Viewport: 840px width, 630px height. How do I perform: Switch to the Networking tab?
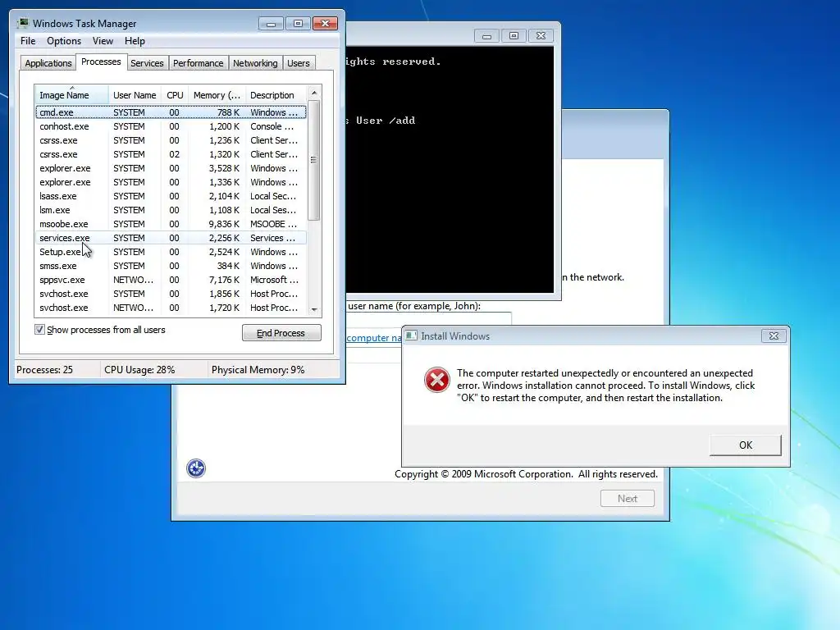click(x=255, y=62)
